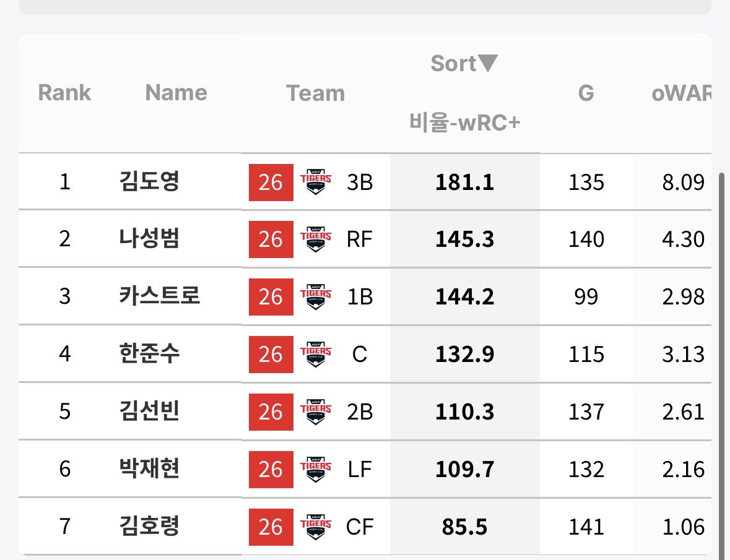Click the Tigers logo in 김호령's row
Viewport: 730px width, 560px height.
click(315, 527)
